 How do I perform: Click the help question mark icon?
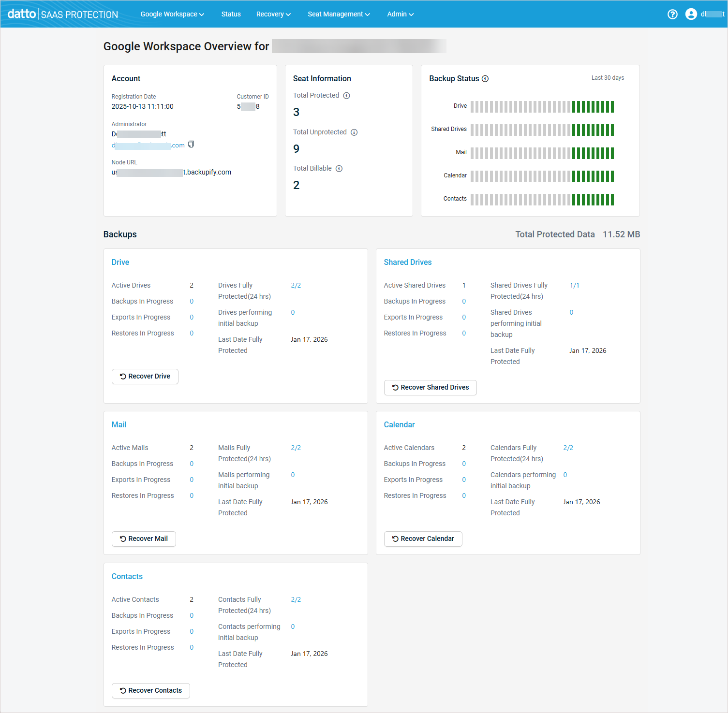pyautogui.click(x=672, y=14)
